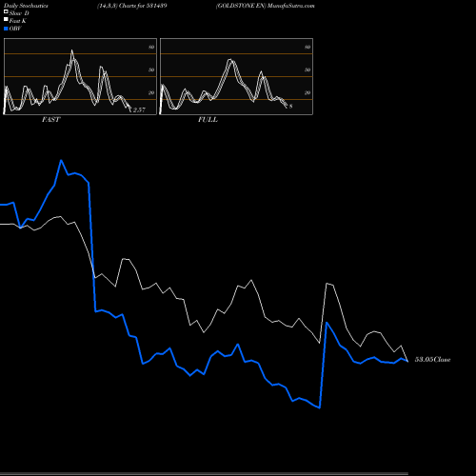
Task: Click the 'FAST' chart label
Action: tap(50, 120)
